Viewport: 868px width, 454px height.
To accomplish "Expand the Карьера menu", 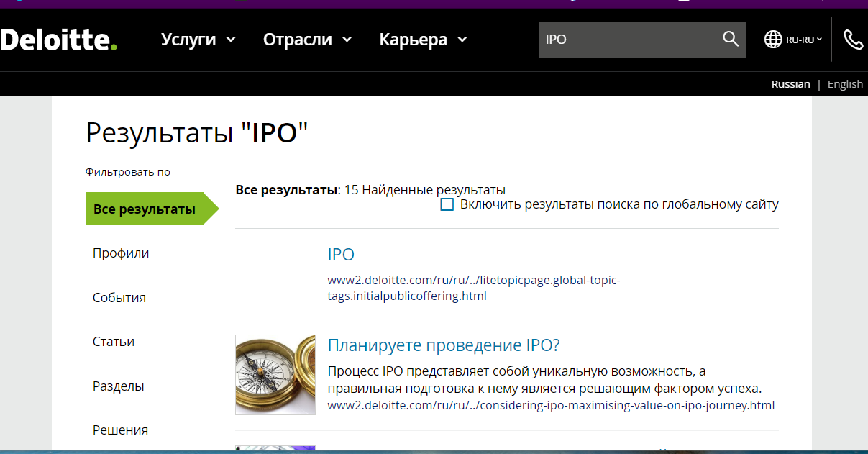I will pos(424,40).
